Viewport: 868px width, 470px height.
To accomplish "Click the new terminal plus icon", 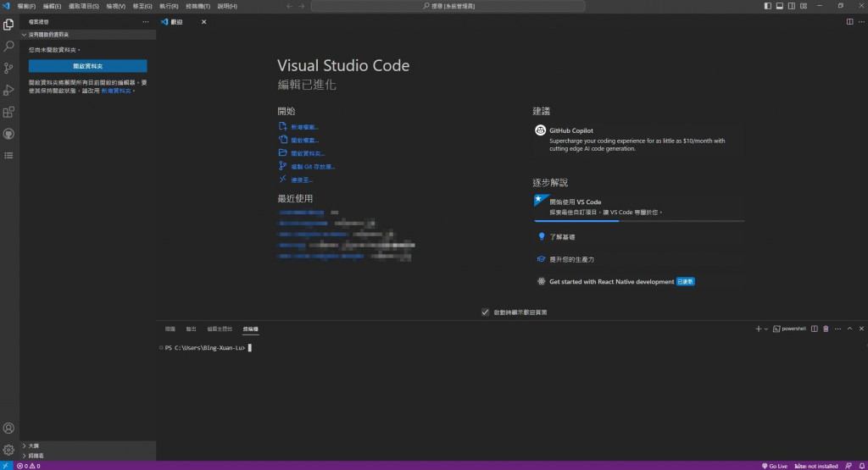I will click(x=758, y=329).
